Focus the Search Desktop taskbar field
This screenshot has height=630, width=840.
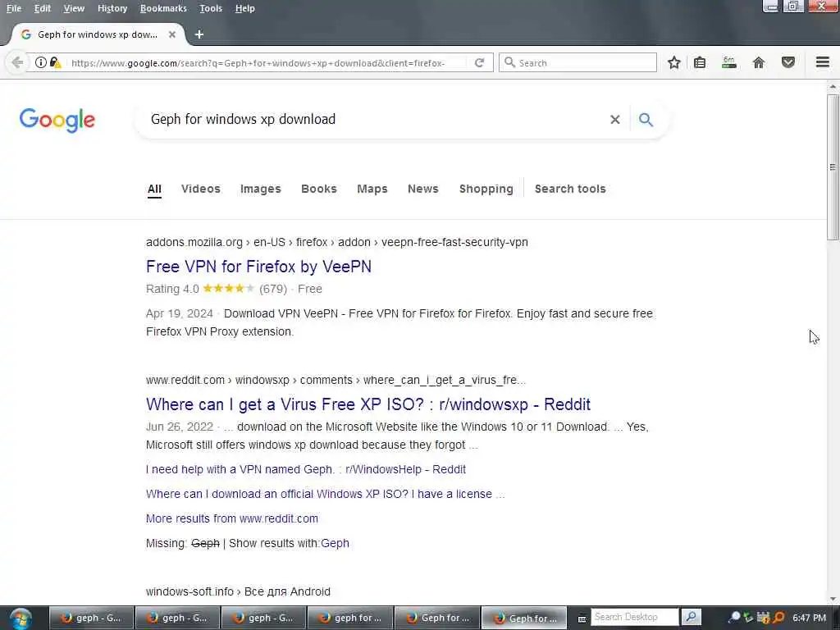pos(634,617)
